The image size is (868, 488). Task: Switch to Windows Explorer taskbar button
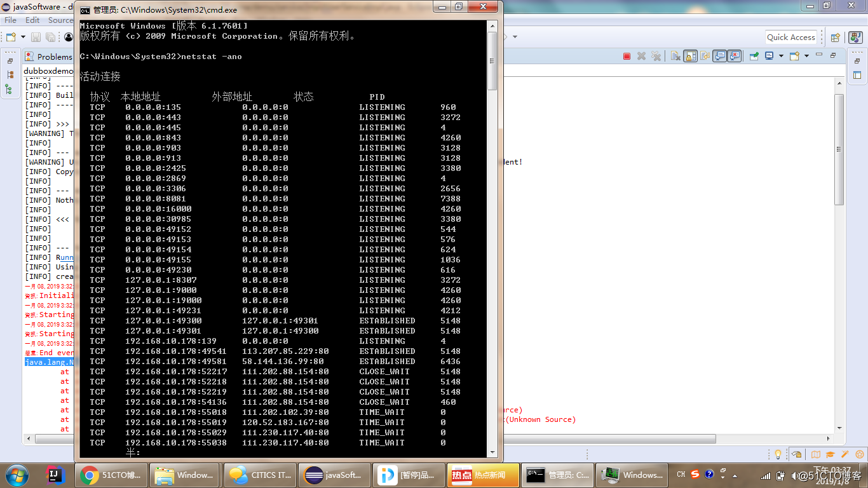[186, 475]
